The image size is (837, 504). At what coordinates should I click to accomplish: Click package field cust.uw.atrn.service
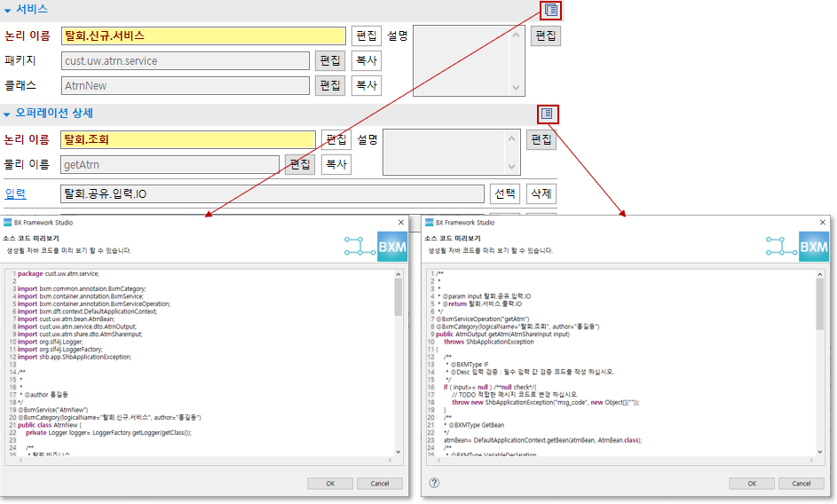click(186, 61)
